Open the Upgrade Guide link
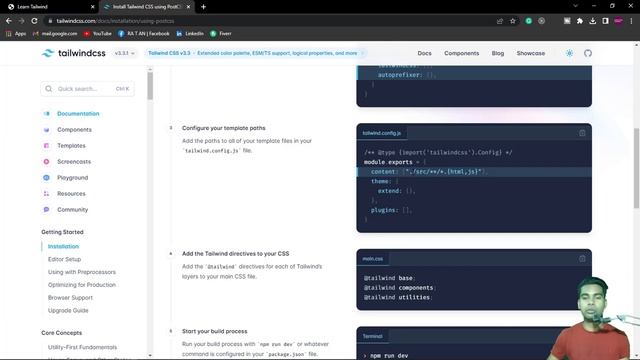The height and width of the screenshot is (360, 640). pyautogui.click(x=68, y=310)
